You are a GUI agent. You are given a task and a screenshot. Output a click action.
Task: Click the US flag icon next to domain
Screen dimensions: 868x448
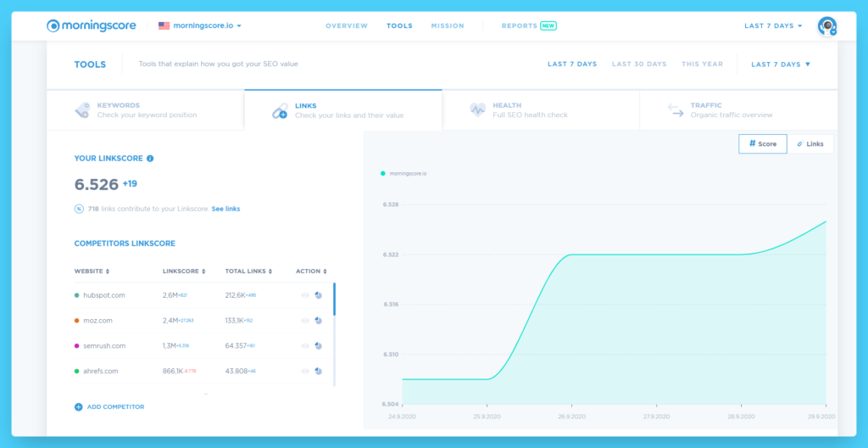(x=164, y=25)
